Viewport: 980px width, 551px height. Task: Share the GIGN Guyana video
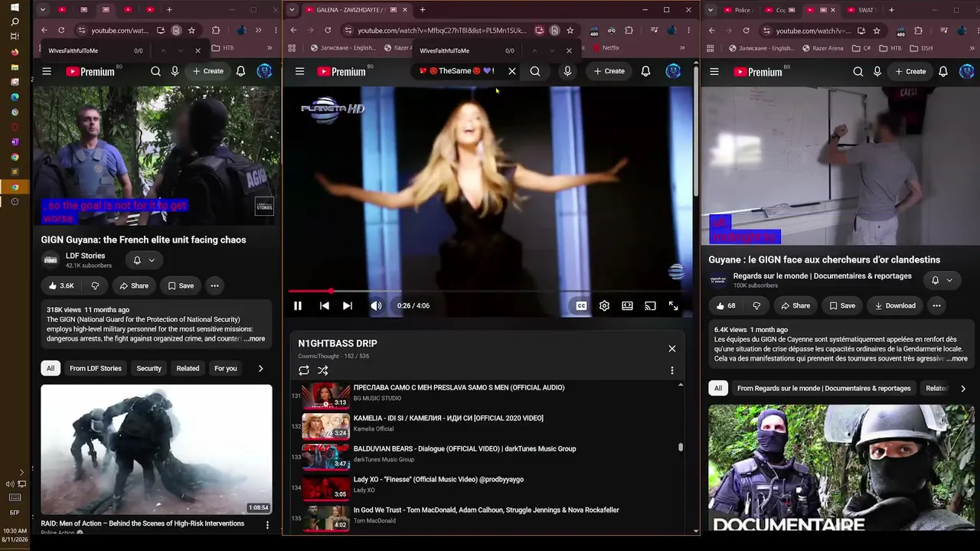(x=133, y=285)
